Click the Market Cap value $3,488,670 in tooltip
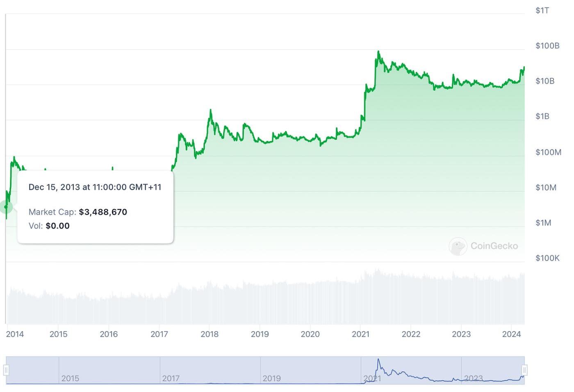Viewport: 574px width, 392px height. (x=103, y=212)
